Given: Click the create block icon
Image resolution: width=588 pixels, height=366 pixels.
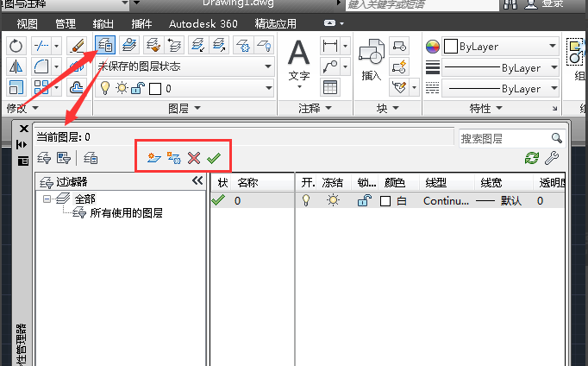Looking at the screenshot, I should 399,46.
